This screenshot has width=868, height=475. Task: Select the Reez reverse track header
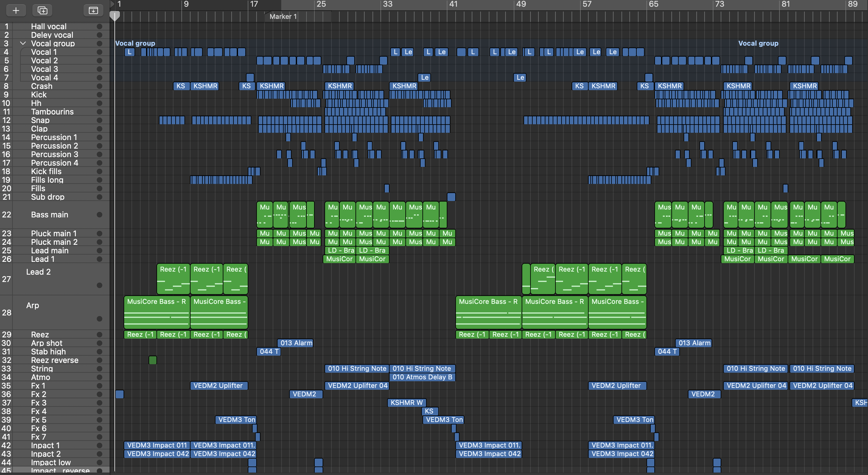pyautogui.click(x=54, y=360)
